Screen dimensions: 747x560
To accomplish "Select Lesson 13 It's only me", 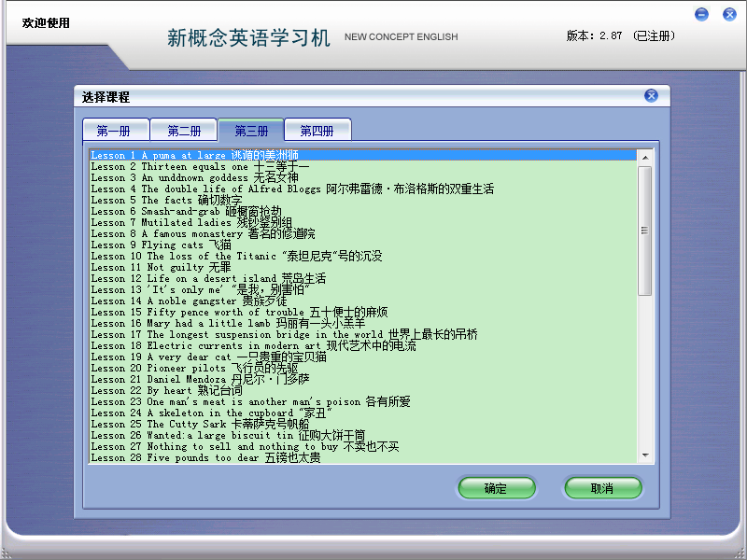I will pos(363,289).
